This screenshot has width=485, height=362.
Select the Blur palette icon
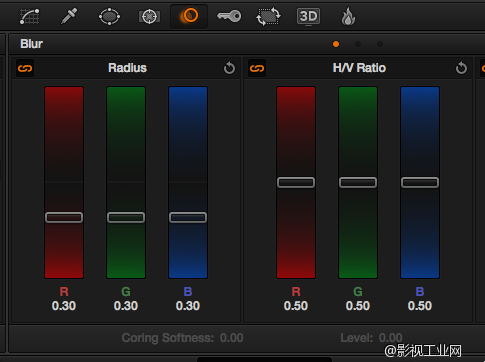[x=189, y=16]
